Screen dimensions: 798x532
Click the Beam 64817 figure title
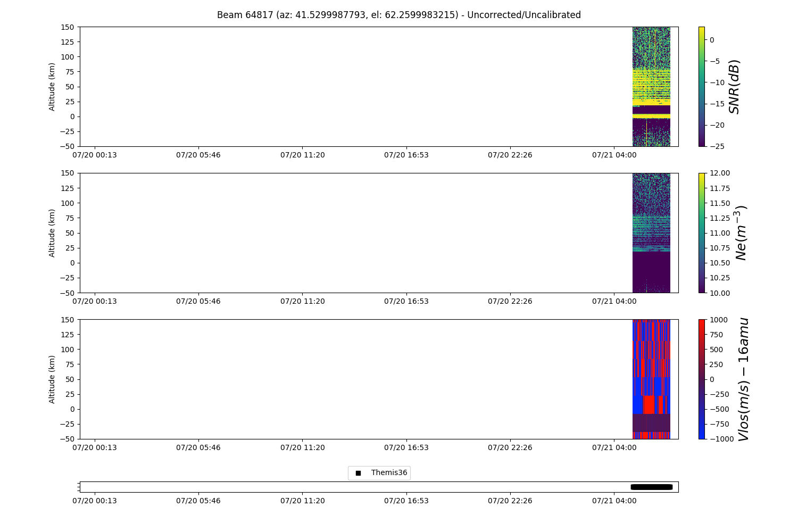pos(399,15)
